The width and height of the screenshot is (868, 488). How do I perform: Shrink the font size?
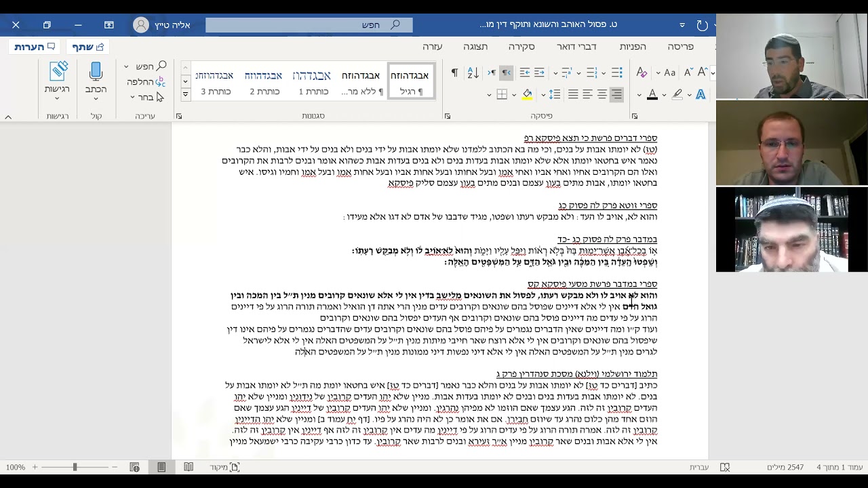(688, 73)
